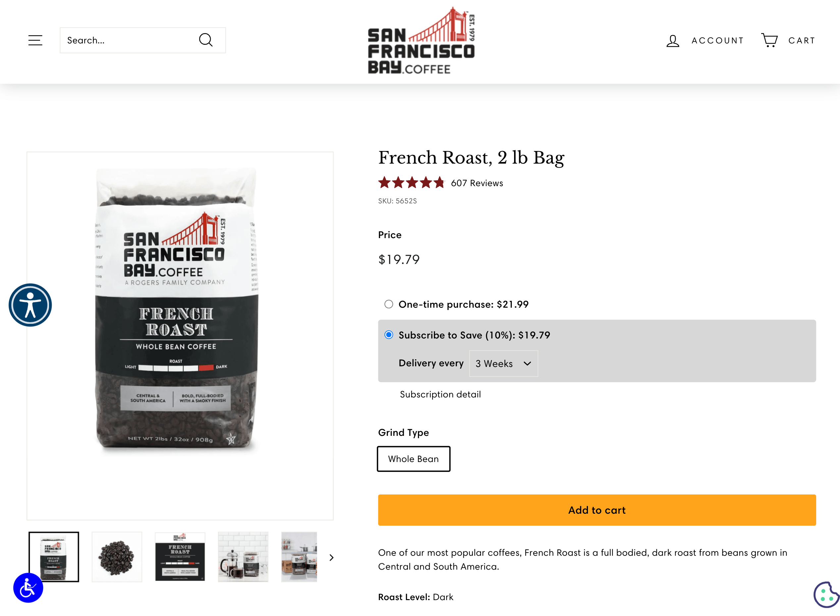Select One-time purchase radio option

[389, 304]
